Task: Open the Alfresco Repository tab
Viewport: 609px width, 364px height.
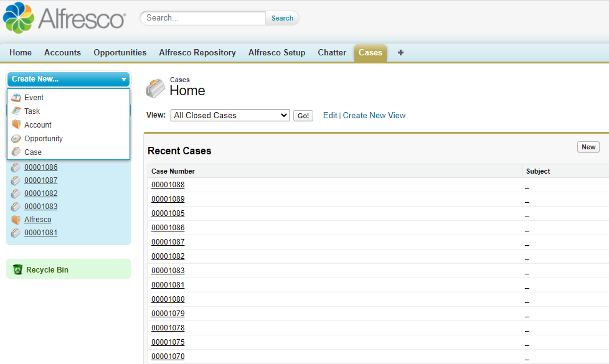Action: [197, 53]
